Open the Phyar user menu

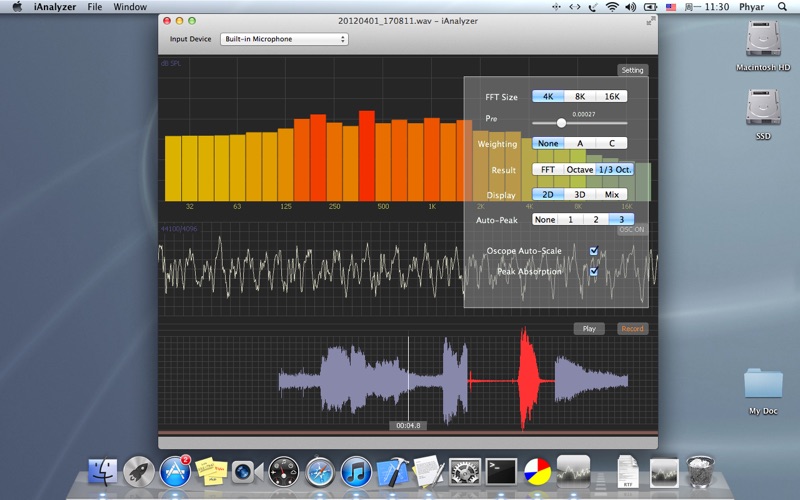[752, 7]
